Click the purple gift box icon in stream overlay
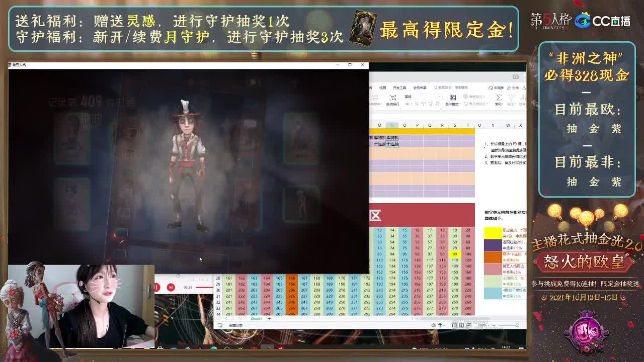This screenshot has height=362, width=644. pos(586,332)
